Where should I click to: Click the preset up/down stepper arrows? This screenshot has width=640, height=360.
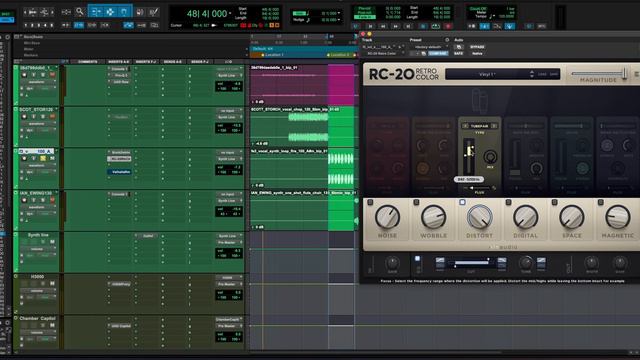(531, 74)
